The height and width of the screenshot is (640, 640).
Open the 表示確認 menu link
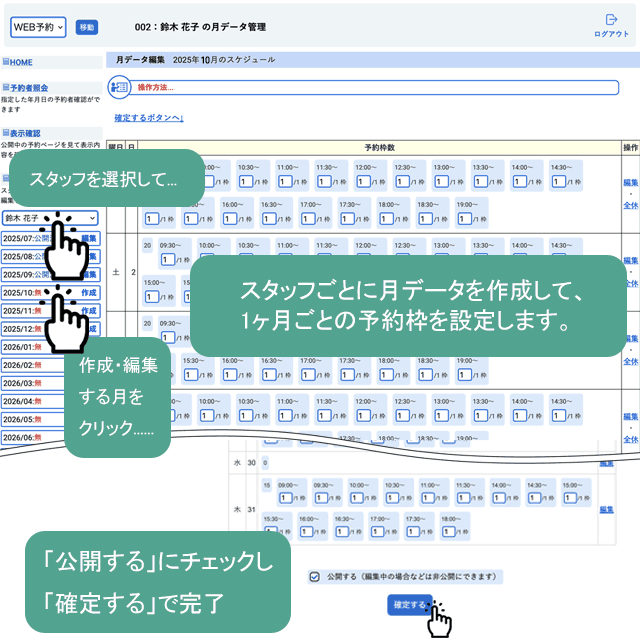tap(25, 133)
